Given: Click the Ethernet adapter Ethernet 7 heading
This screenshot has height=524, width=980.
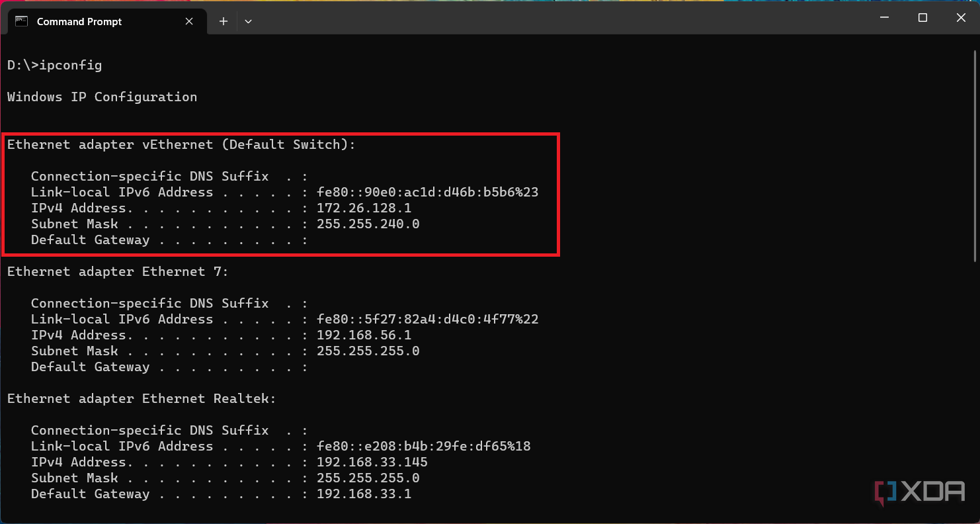Looking at the screenshot, I should (118, 271).
